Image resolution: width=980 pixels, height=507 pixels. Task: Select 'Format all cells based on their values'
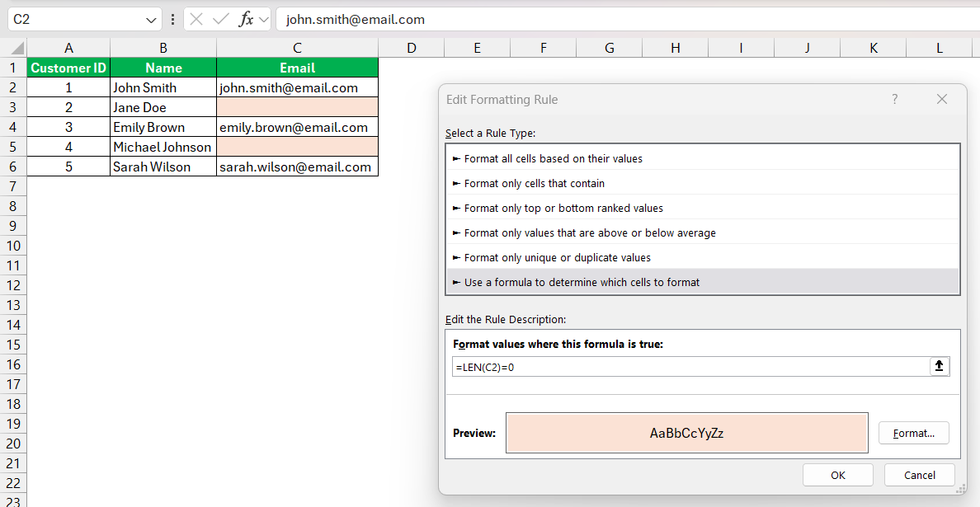tap(703, 158)
